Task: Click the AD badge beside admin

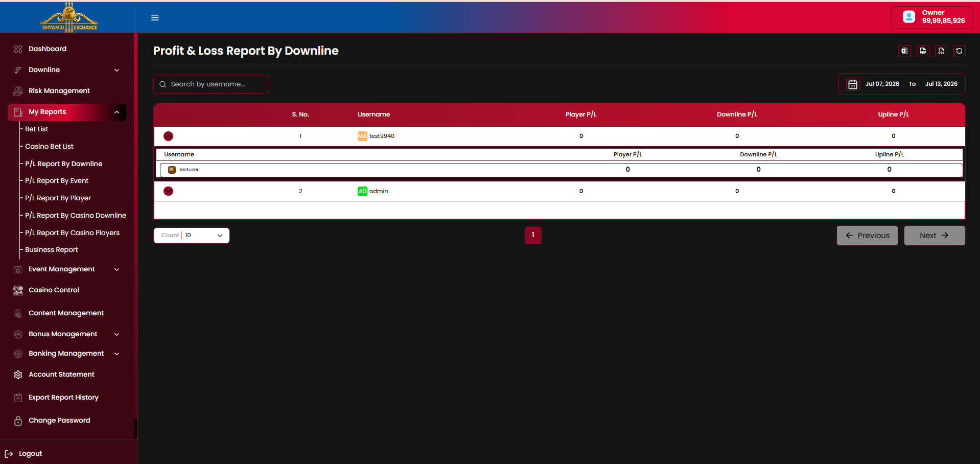Action: 362,191
